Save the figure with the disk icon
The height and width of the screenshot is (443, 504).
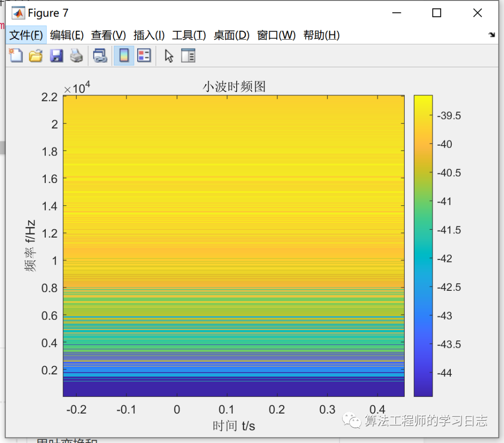pos(56,55)
